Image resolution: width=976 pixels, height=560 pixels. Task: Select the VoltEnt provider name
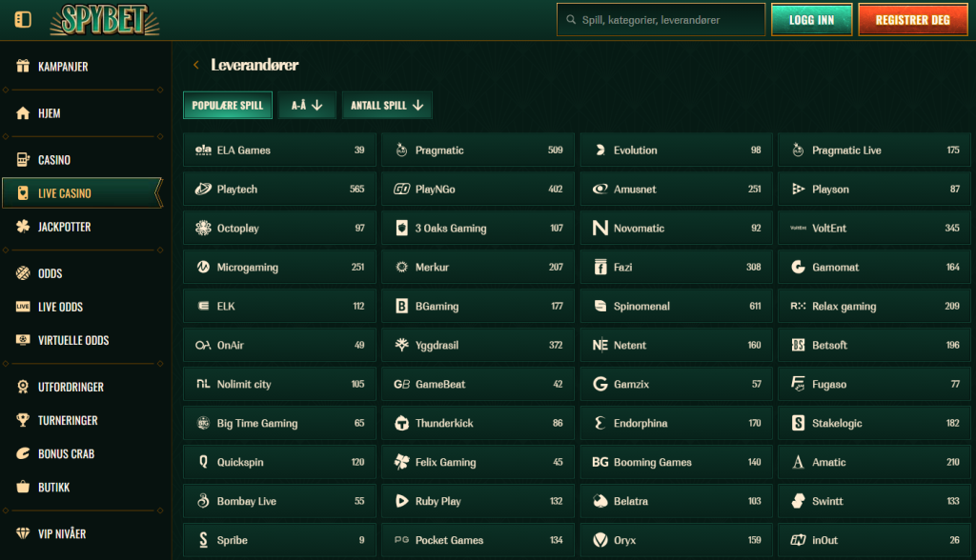click(x=829, y=229)
